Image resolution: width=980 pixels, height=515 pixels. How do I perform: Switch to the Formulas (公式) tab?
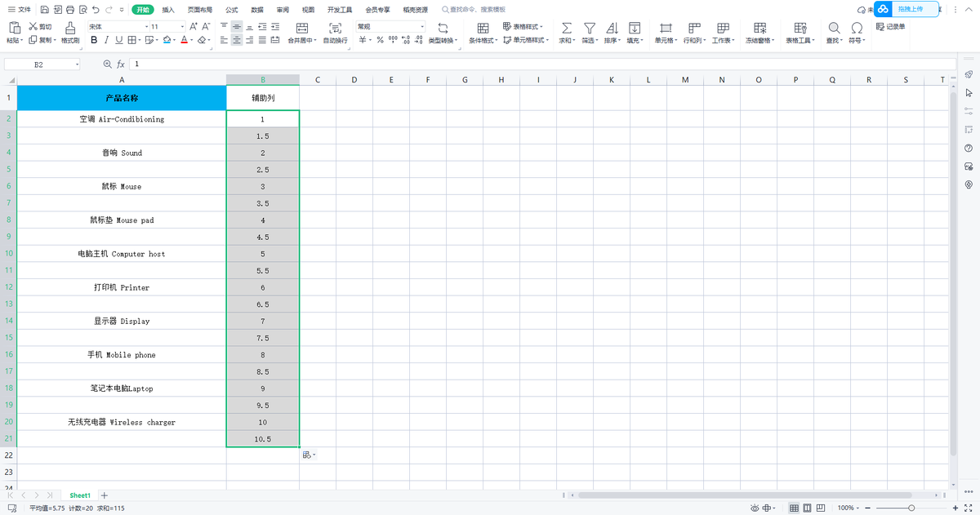pyautogui.click(x=232, y=10)
